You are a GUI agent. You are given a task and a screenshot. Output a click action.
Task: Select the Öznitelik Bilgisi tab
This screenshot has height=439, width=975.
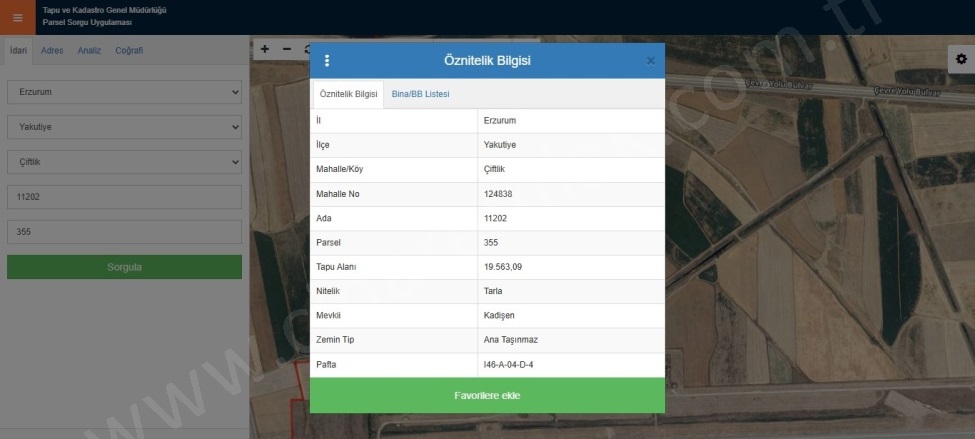347,94
